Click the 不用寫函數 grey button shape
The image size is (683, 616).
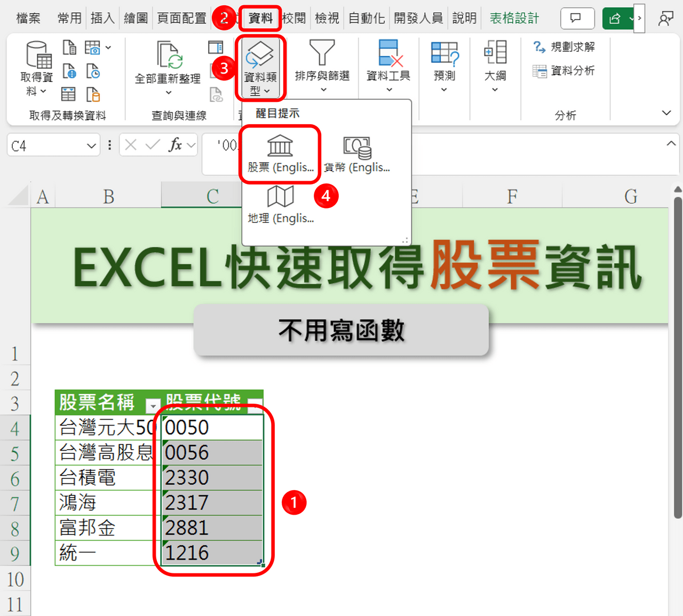pos(341,330)
